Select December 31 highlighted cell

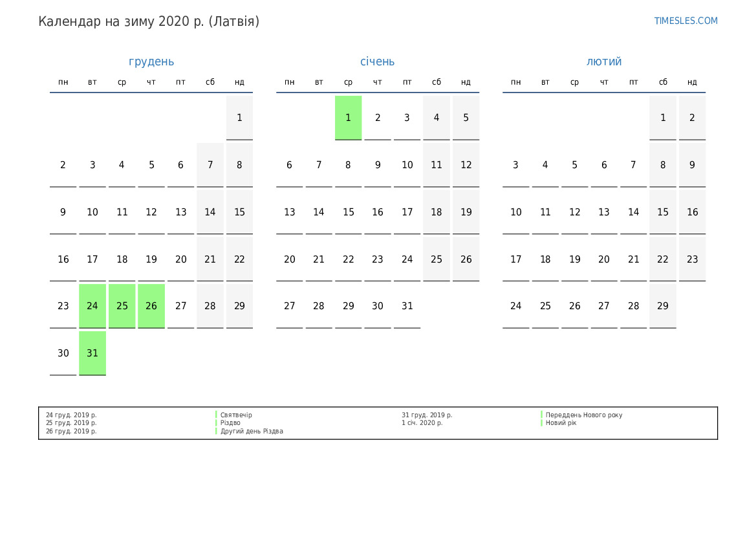point(92,353)
